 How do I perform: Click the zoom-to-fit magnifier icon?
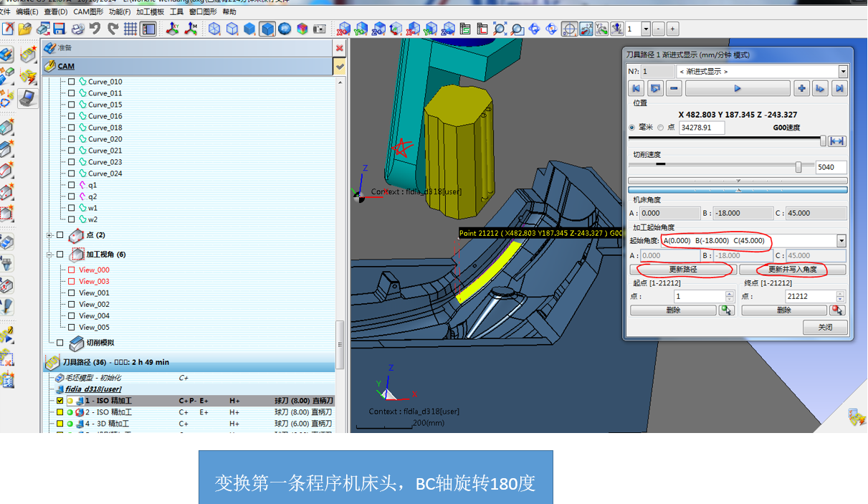(500, 29)
